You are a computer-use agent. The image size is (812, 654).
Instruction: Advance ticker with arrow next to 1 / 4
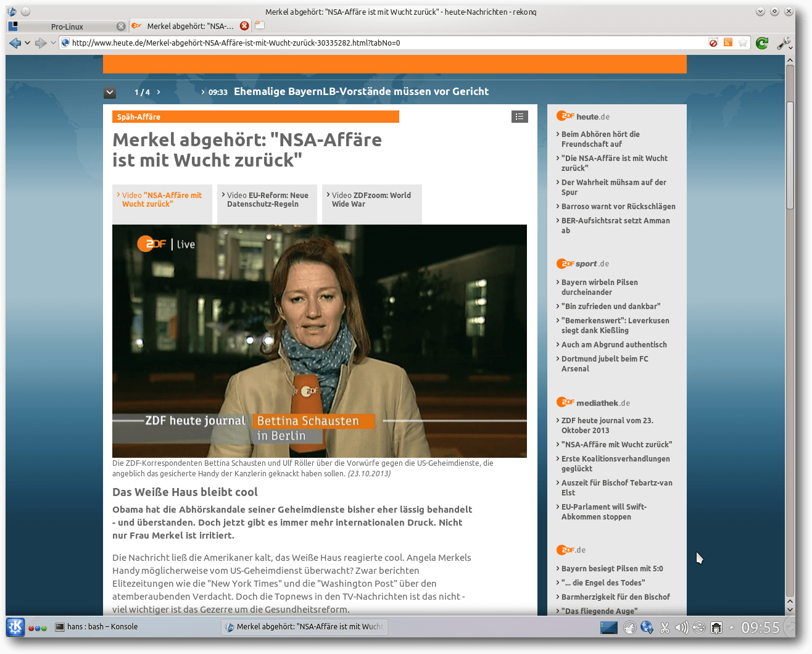click(159, 92)
